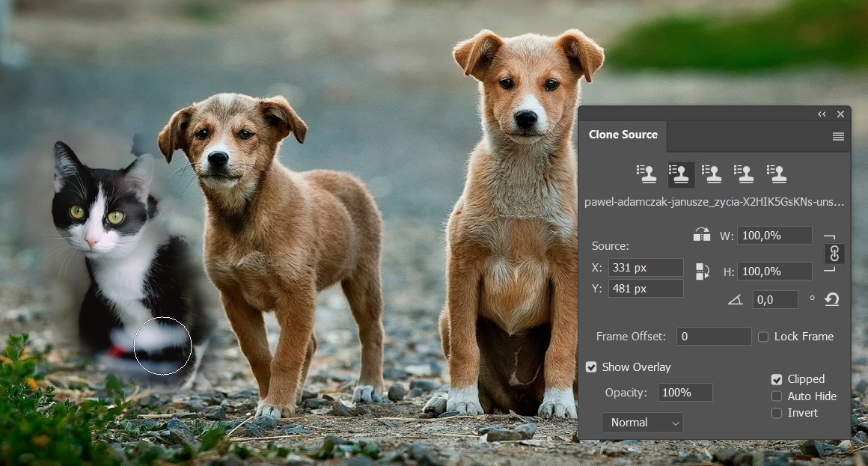This screenshot has height=466, width=868.
Task: Switch to the Clone Source tab
Action: pos(623,135)
